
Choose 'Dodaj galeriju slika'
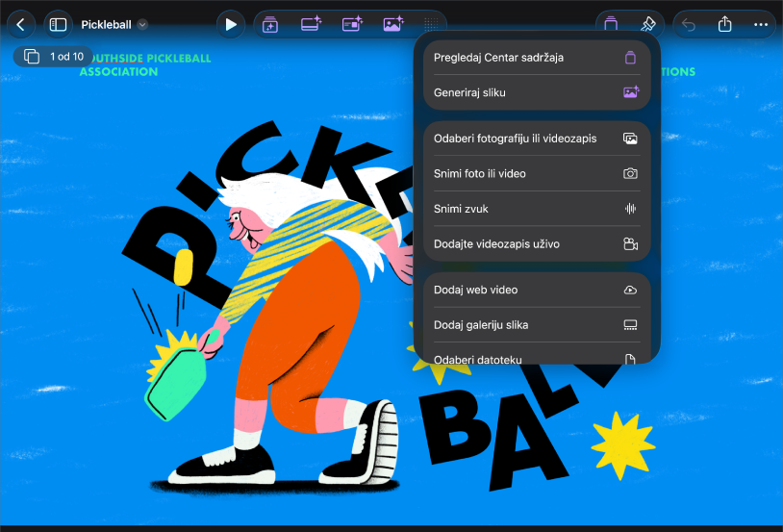coord(537,325)
